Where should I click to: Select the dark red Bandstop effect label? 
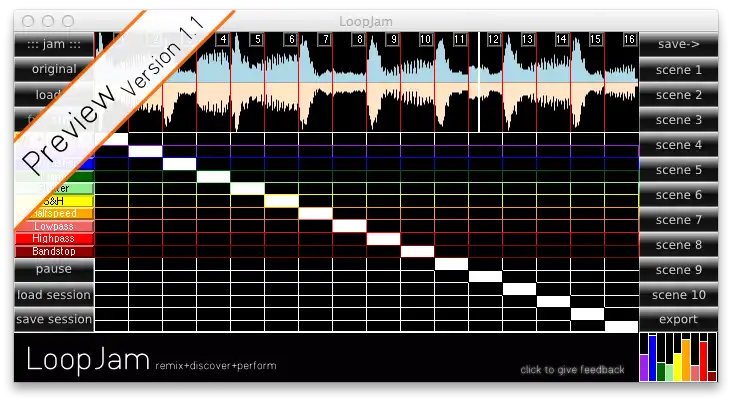point(54,251)
